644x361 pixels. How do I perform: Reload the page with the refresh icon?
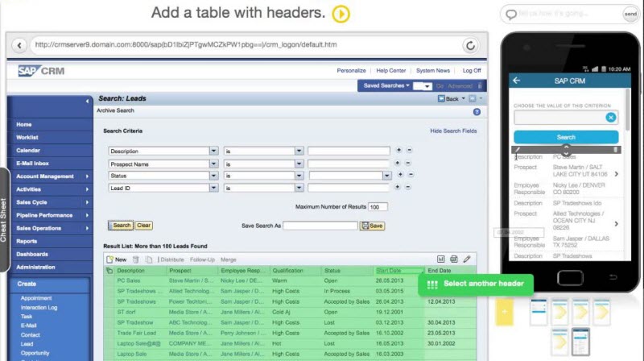tap(470, 45)
